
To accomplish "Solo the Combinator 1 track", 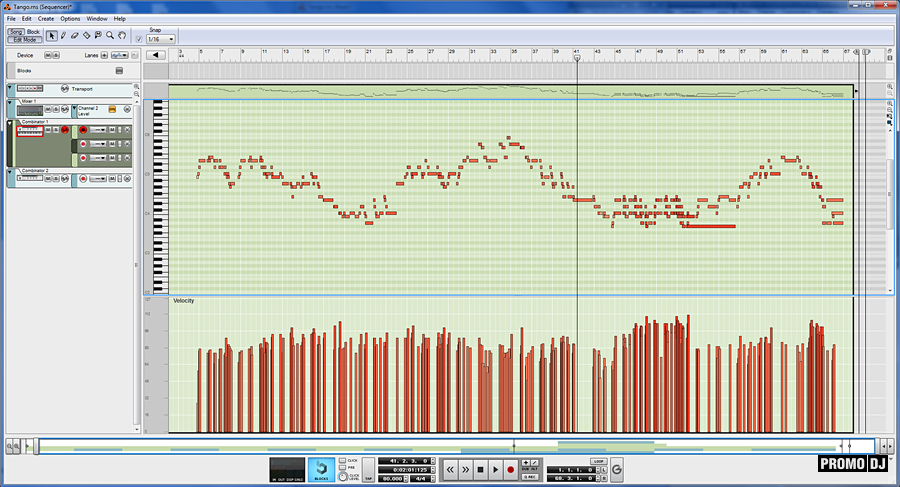I will pos(56,130).
